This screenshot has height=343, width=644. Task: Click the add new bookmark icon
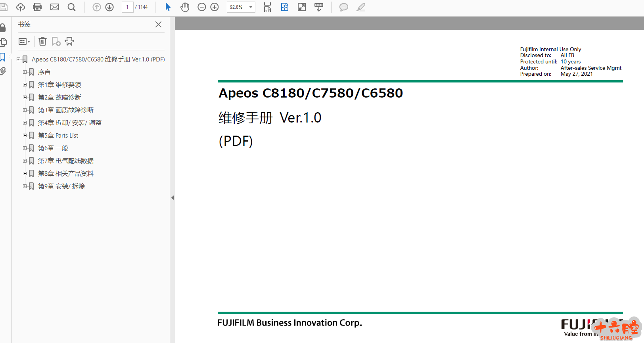pos(56,41)
